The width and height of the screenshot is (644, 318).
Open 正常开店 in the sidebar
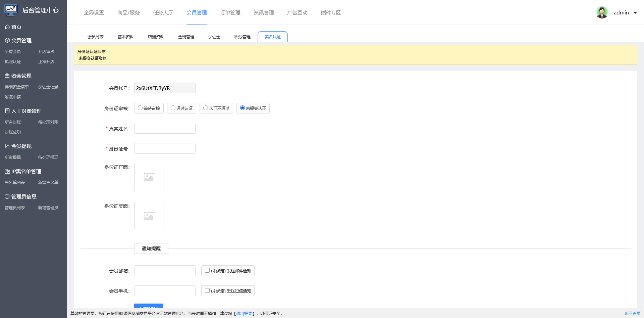tap(46, 61)
